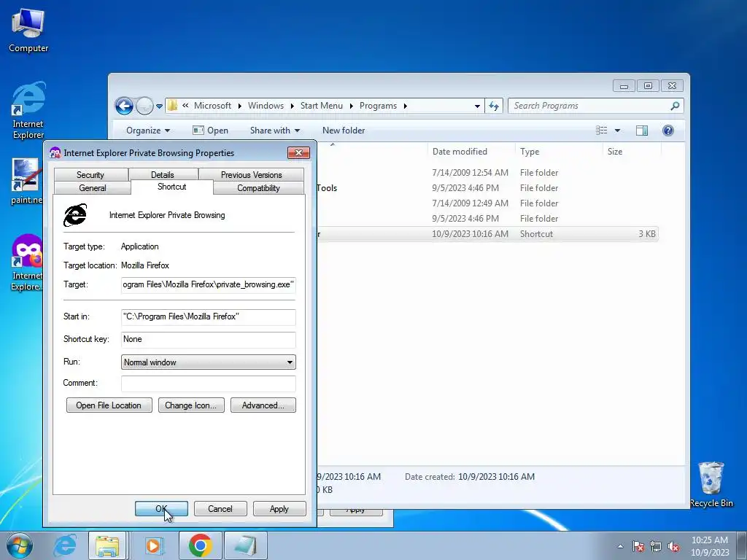
Task: Click Open in the Explorer toolbar
Action: coord(210,131)
